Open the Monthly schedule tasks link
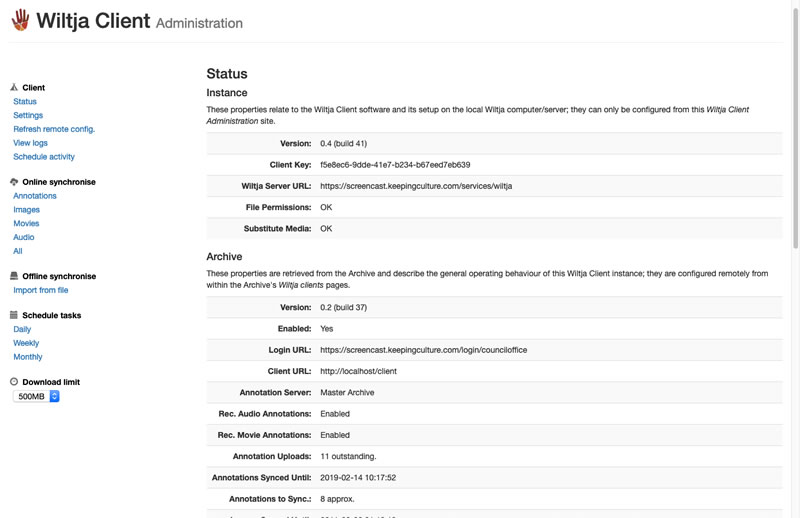 [28, 357]
